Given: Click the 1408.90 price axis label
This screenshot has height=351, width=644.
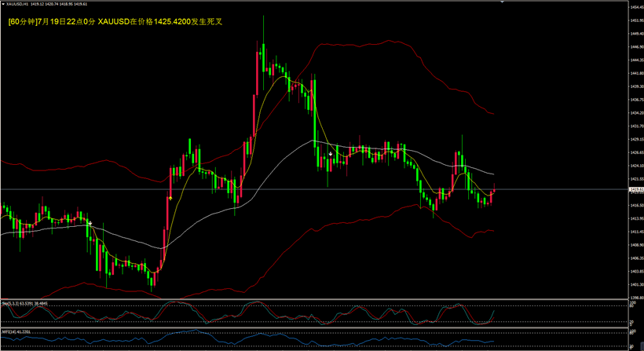Looking at the screenshot, I should click(x=637, y=245).
